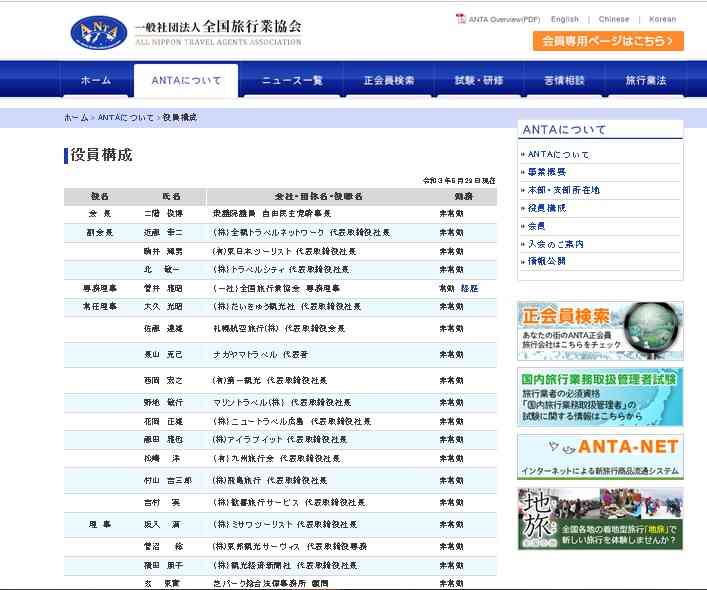Click (株)トラベルシティ company cell

pyautogui.click(x=280, y=270)
